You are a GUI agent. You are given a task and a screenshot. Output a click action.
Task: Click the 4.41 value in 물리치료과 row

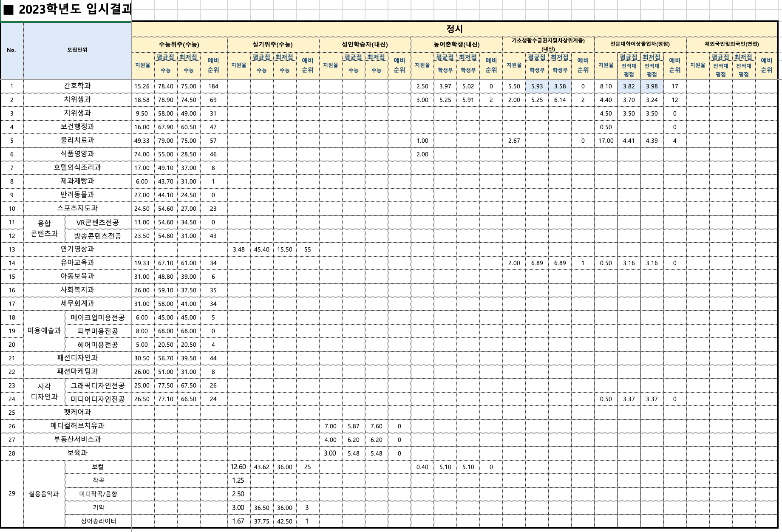click(x=629, y=141)
